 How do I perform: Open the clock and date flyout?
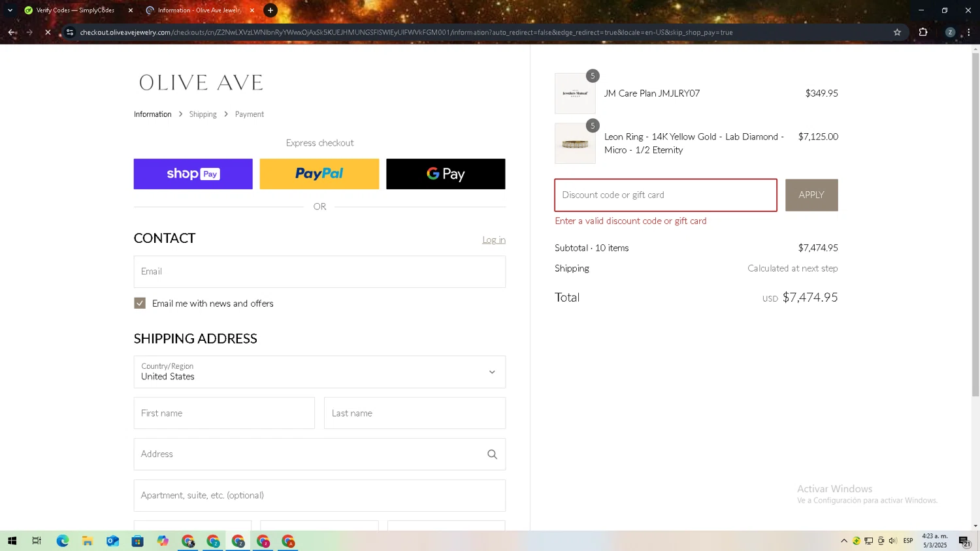coord(935,541)
